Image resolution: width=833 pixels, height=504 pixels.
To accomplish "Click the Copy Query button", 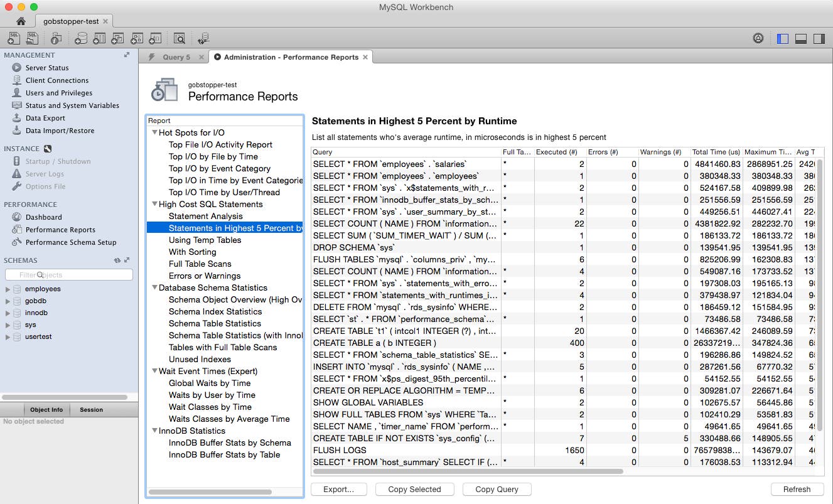I will point(497,489).
